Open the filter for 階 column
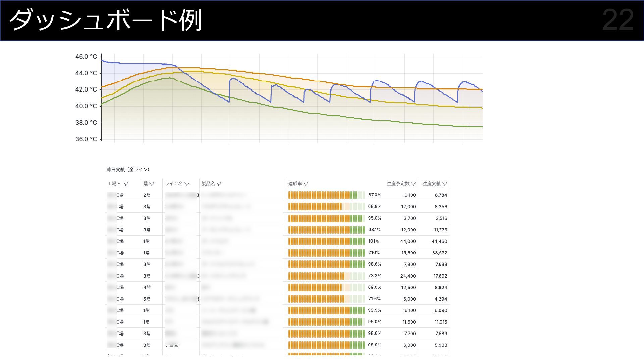The image size is (644, 362). 152,184
